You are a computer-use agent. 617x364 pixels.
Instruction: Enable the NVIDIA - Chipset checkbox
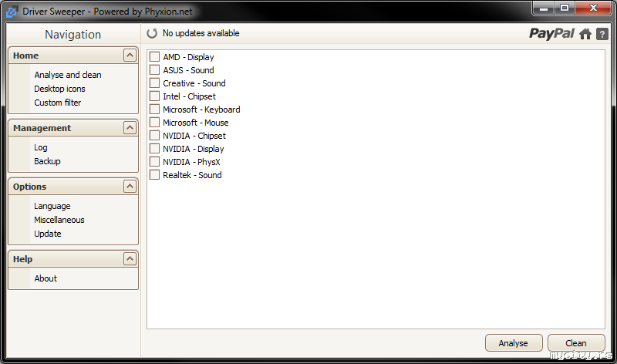[155, 136]
